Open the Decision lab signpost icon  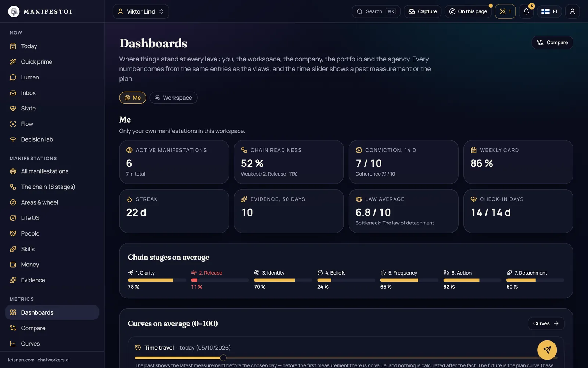coord(13,139)
